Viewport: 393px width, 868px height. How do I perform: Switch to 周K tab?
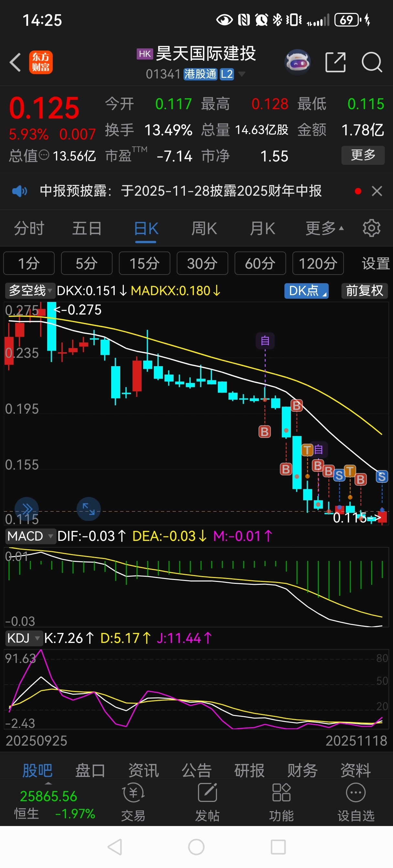(204, 228)
